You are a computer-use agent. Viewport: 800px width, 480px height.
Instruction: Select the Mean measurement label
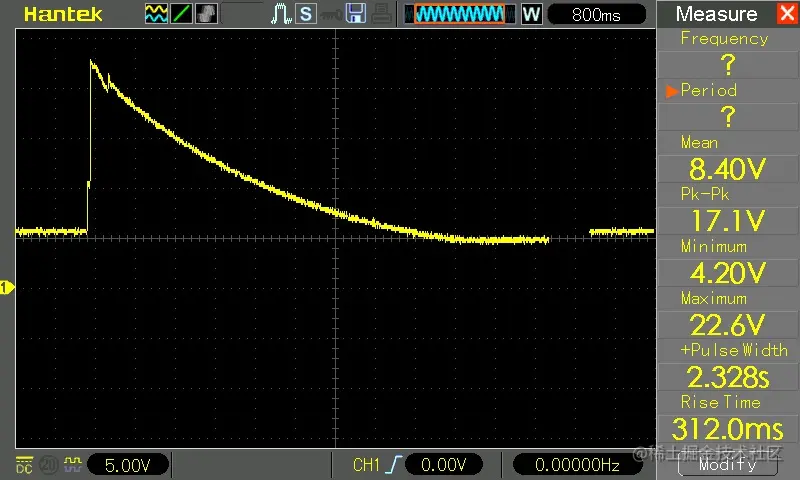point(699,142)
